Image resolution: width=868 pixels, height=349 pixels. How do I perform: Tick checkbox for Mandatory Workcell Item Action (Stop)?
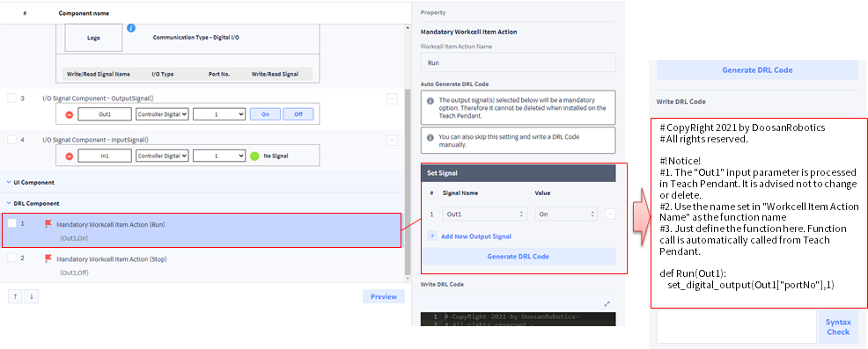point(11,258)
